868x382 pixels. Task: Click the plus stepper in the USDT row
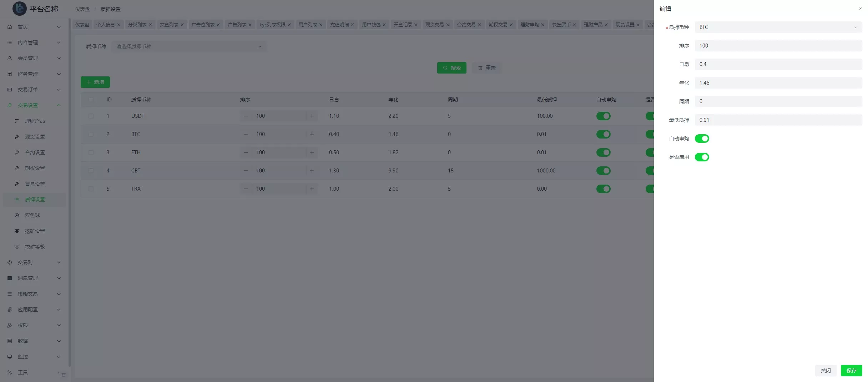coord(312,116)
